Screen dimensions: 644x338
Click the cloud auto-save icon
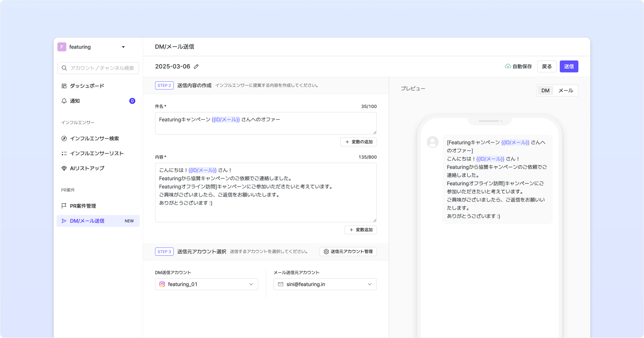508,67
